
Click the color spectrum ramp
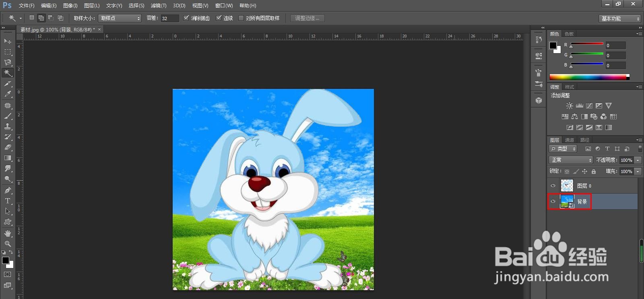click(x=589, y=77)
